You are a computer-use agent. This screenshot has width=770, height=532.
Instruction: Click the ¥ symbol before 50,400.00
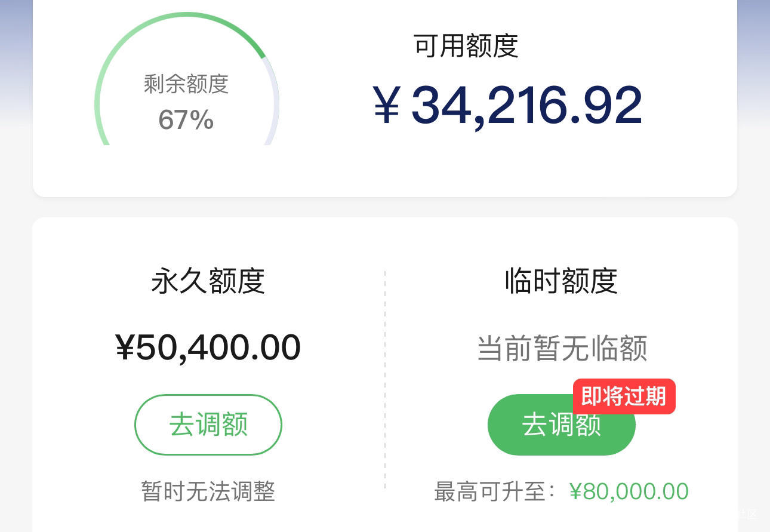(x=125, y=348)
